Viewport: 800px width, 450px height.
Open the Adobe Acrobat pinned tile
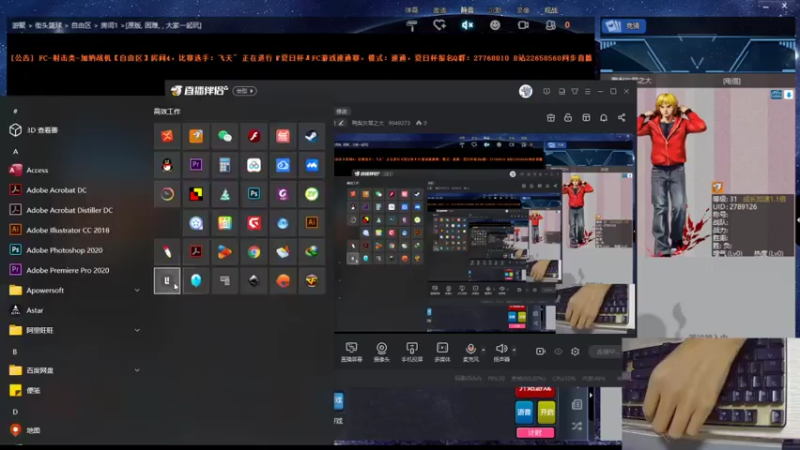pyautogui.click(x=196, y=252)
